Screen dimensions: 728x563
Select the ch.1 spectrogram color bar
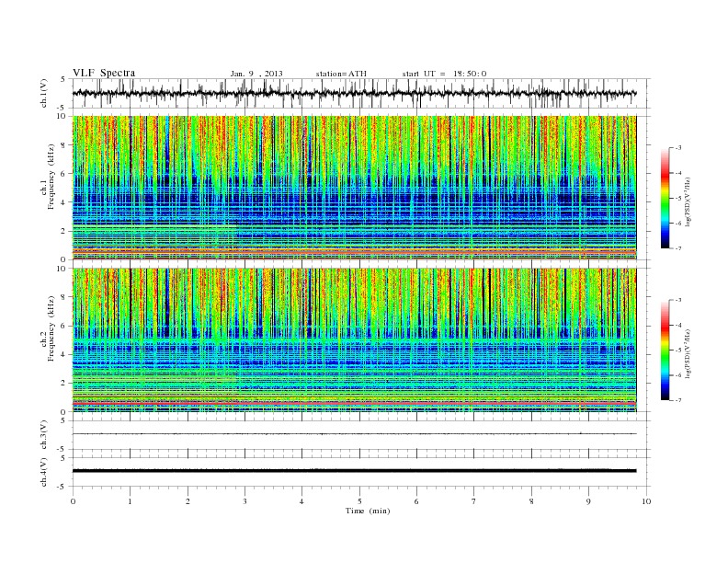coord(665,198)
